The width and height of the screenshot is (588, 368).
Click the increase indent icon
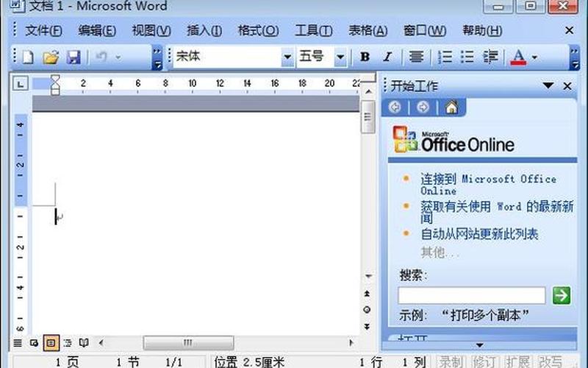(490, 57)
